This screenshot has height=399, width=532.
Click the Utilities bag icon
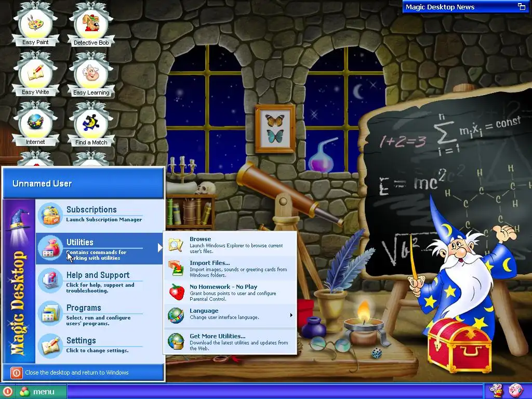50,248
